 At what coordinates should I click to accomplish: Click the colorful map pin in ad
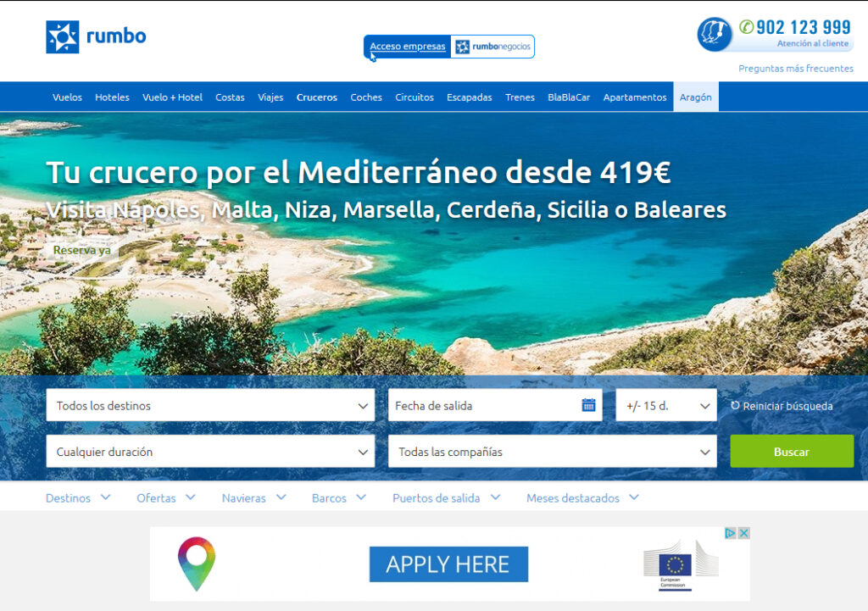click(x=197, y=564)
